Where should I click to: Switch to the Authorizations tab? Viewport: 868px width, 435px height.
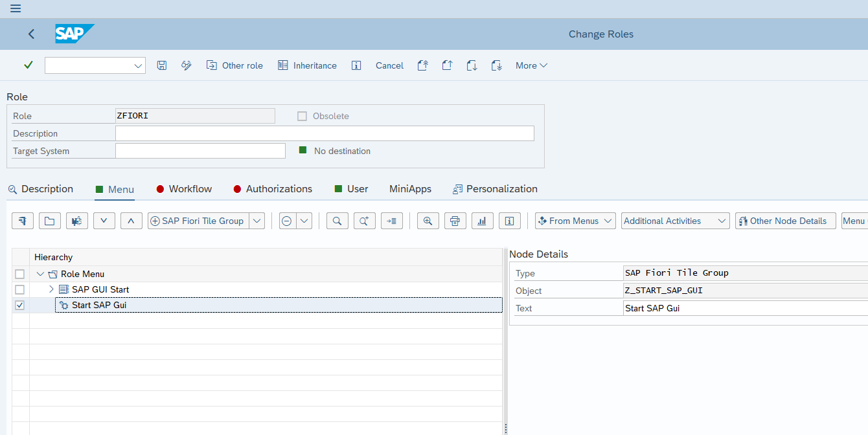[273, 189]
